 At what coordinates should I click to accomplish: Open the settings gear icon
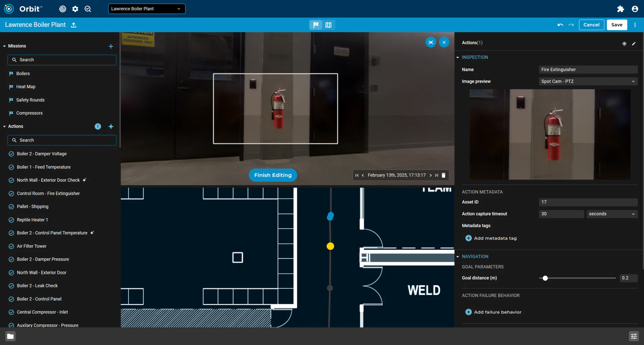(x=75, y=9)
